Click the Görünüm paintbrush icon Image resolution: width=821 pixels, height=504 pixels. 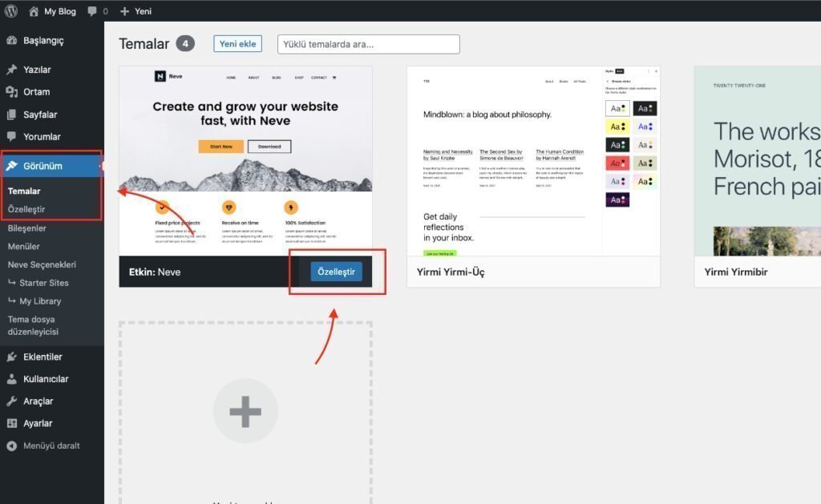[x=11, y=166]
